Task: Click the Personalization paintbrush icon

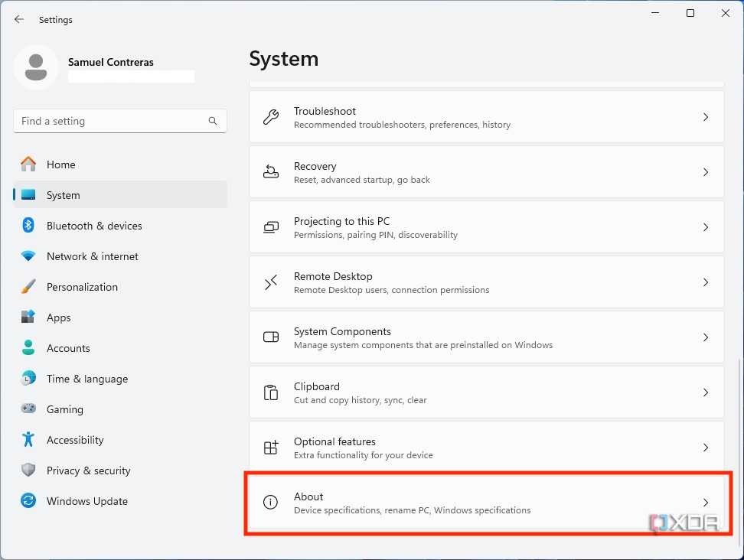Action: [28, 286]
